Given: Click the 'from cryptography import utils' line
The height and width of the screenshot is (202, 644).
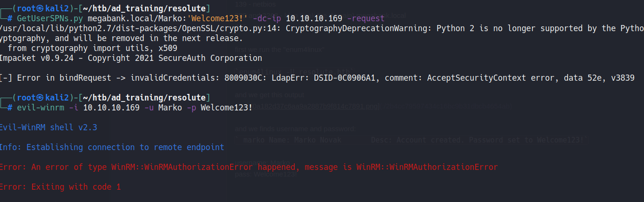Looking at the screenshot, I should [91, 48].
